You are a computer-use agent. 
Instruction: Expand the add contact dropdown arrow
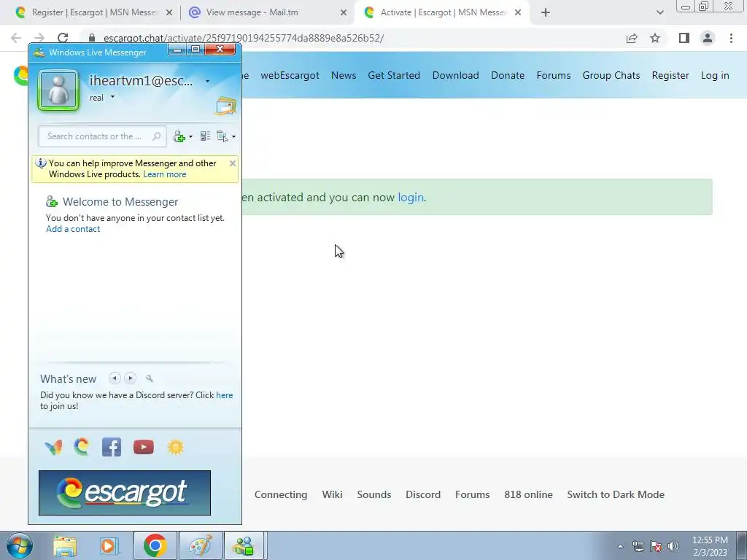190,136
